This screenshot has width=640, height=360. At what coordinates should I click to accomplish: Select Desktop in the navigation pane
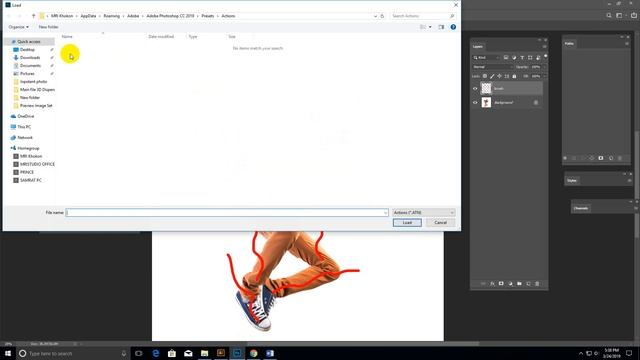point(27,50)
